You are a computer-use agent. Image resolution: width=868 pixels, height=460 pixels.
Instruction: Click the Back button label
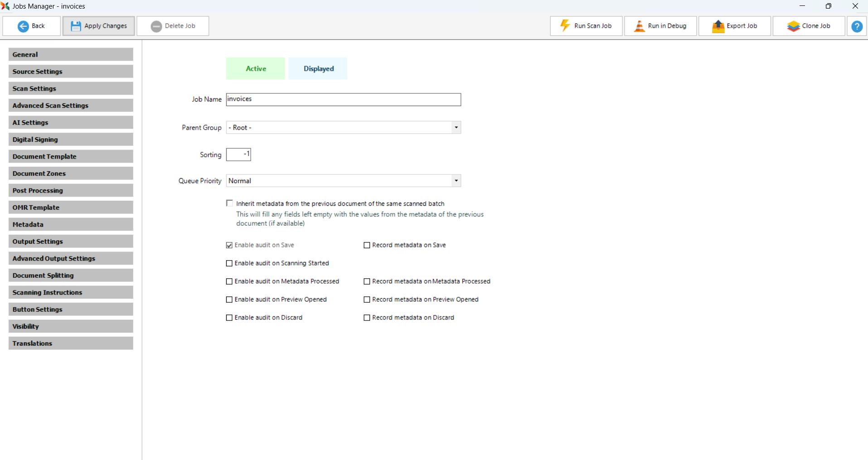38,26
